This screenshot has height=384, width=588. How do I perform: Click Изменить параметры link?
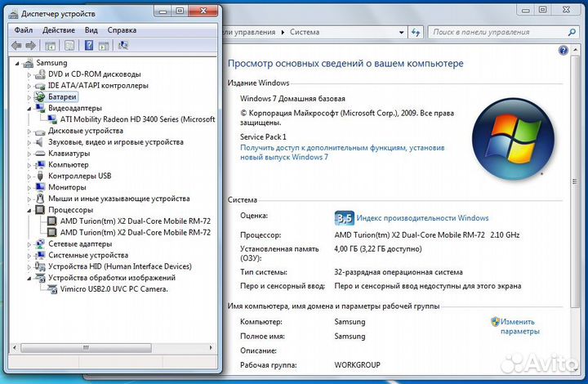click(519, 327)
